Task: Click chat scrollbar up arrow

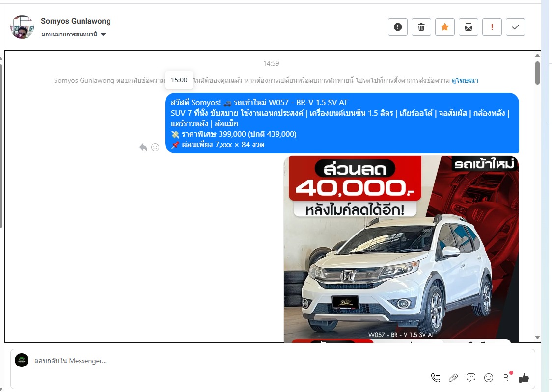Action: 537,55
